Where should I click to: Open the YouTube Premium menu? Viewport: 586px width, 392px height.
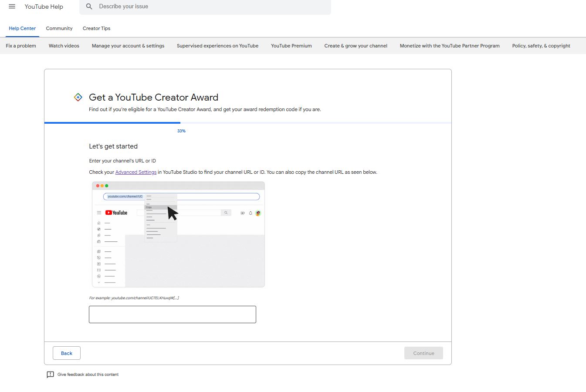[291, 46]
